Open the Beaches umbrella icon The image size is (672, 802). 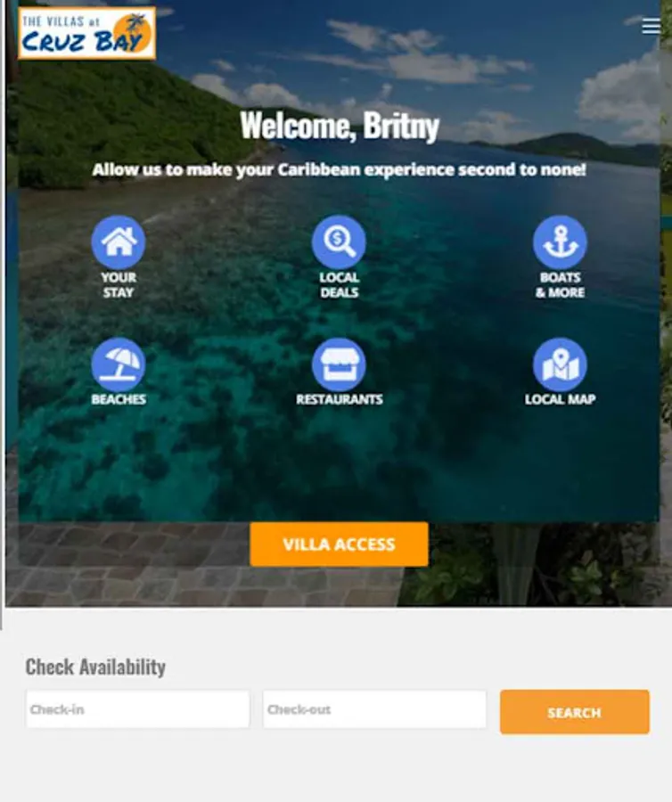point(119,364)
